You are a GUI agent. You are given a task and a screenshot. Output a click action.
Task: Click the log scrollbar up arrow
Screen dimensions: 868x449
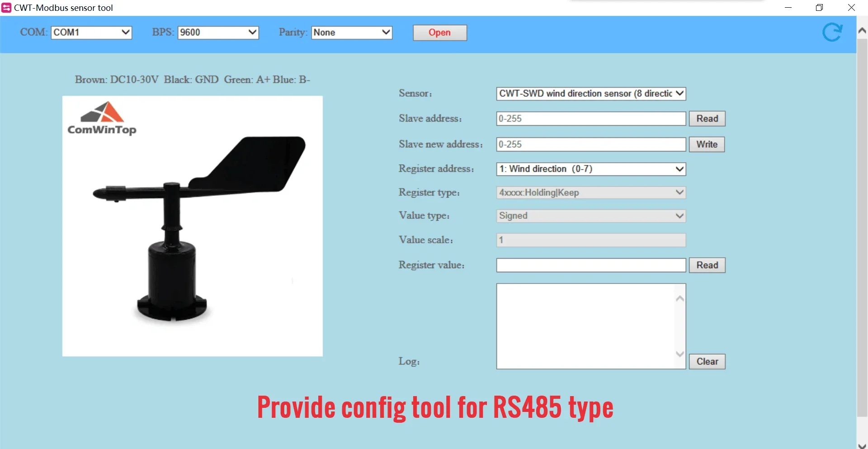[680, 298]
